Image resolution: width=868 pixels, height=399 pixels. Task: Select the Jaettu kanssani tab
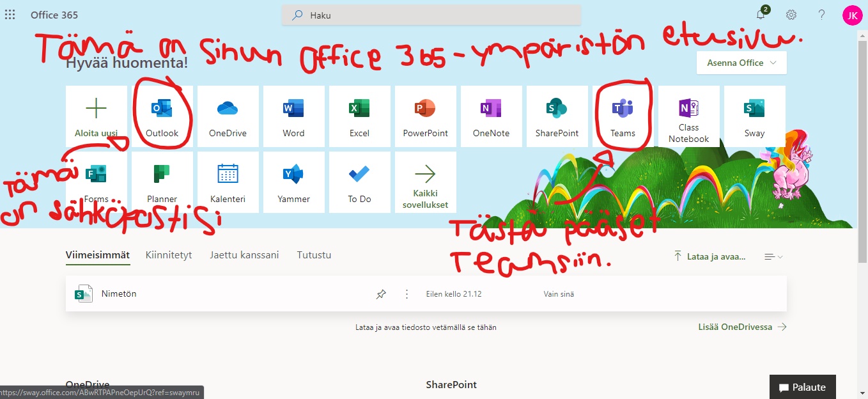click(244, 254)
